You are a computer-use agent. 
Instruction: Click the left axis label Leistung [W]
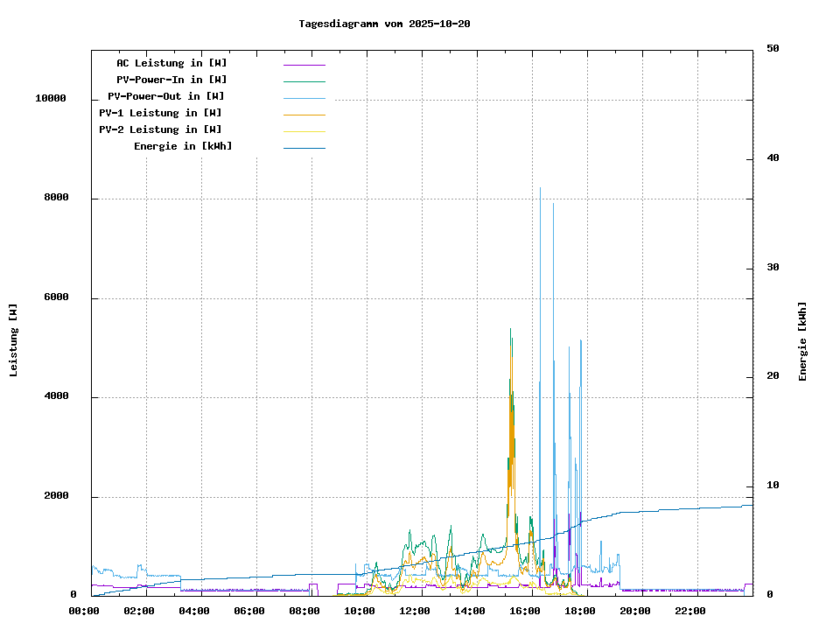(x=14, y=339)
